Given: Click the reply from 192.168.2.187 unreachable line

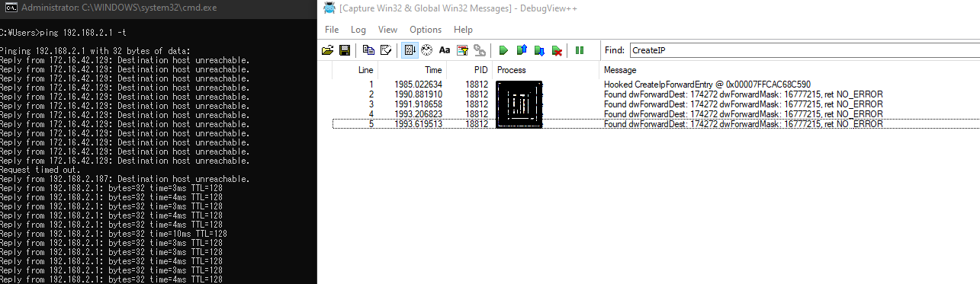Looking at the screenshot, I should (x=124, y=179).
